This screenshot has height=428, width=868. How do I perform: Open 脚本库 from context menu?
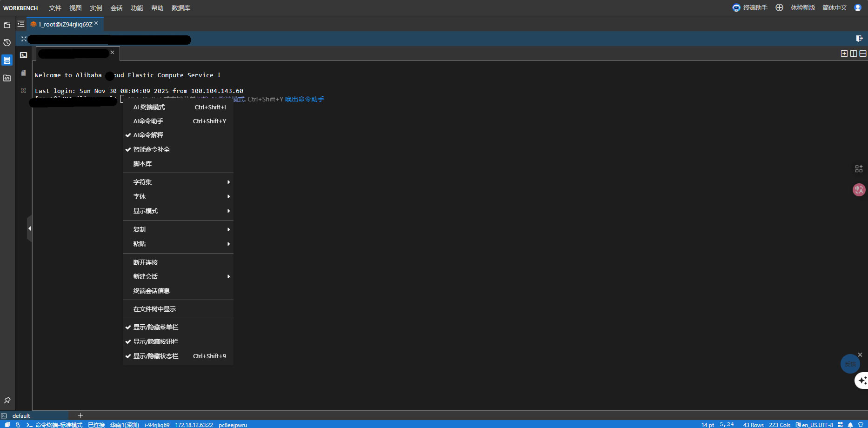(178, 164)
